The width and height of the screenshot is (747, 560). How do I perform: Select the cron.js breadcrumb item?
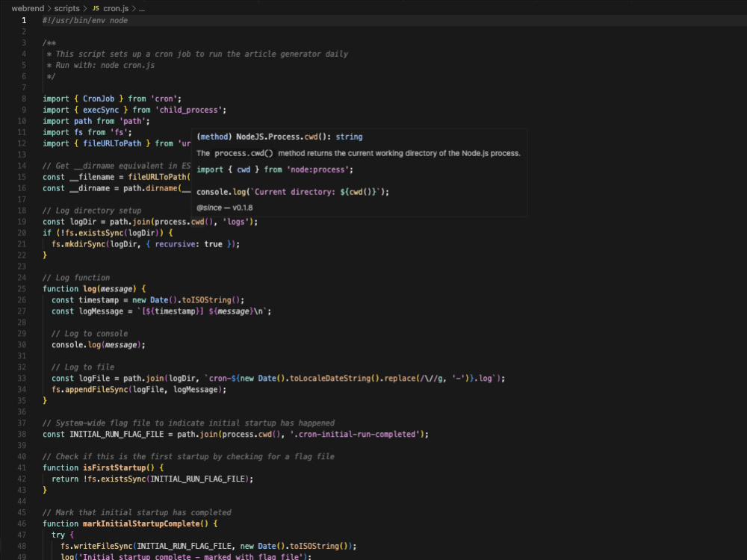116,8
